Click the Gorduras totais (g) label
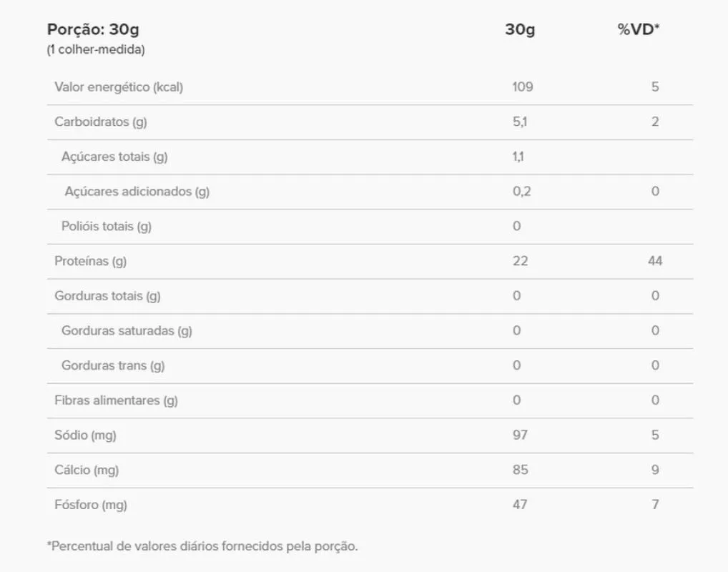This screenshot has width=728, height=572. point(108,296)
